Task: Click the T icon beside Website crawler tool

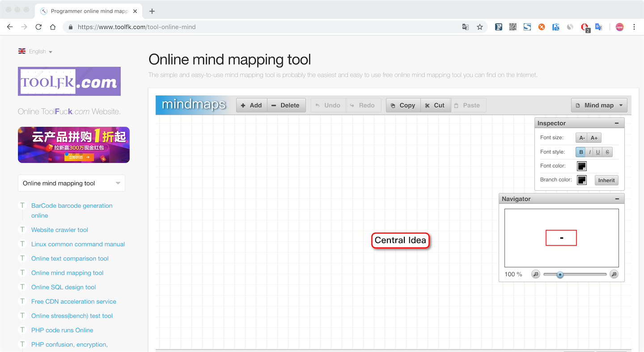Action: point(22,230)
